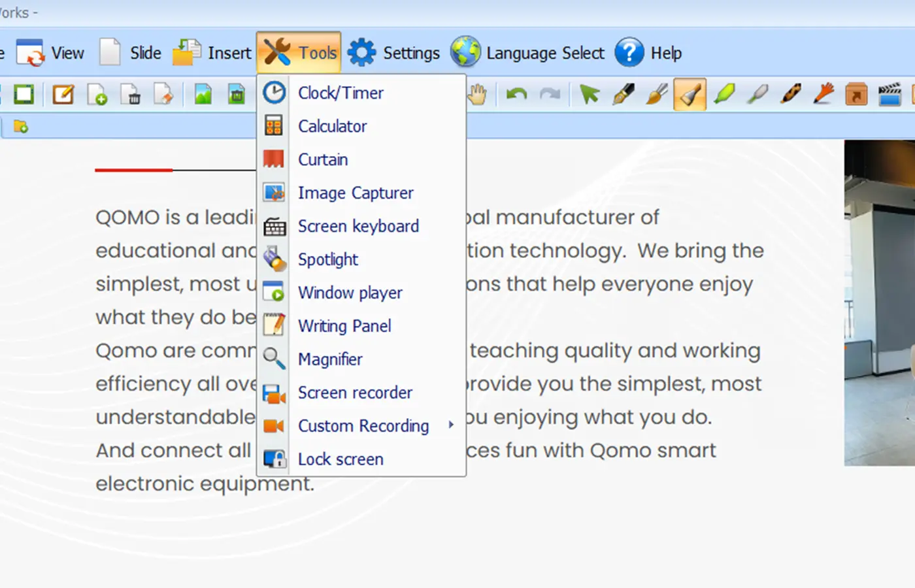Insert background image via landscape icon
The image size is (915, 588).
(x=203, y=95)
